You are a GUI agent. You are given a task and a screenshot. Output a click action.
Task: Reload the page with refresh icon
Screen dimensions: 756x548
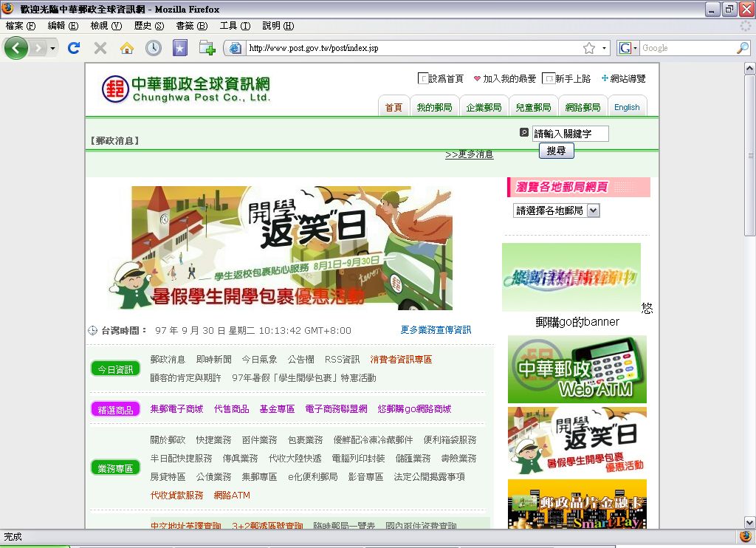(x=74, y=48)
